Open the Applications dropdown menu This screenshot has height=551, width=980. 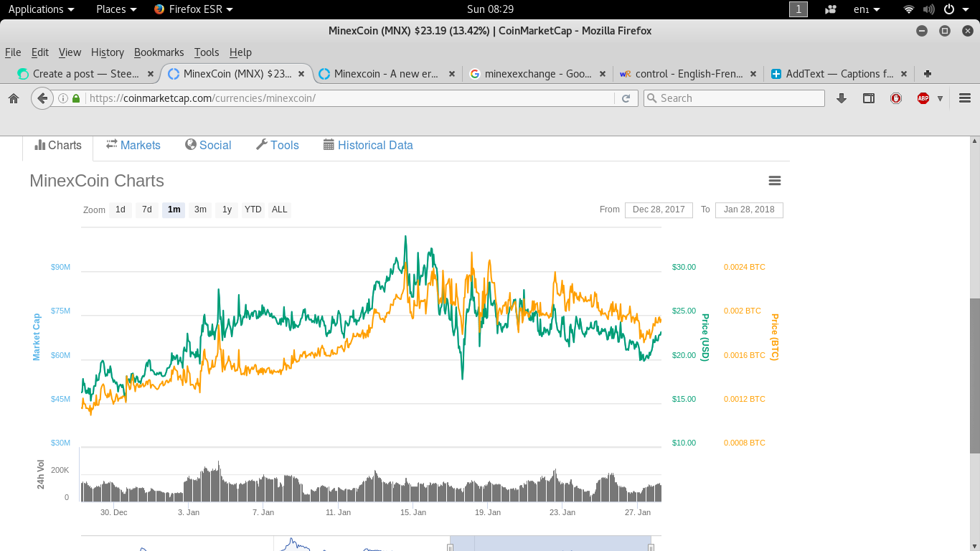(x=41, y=9)
